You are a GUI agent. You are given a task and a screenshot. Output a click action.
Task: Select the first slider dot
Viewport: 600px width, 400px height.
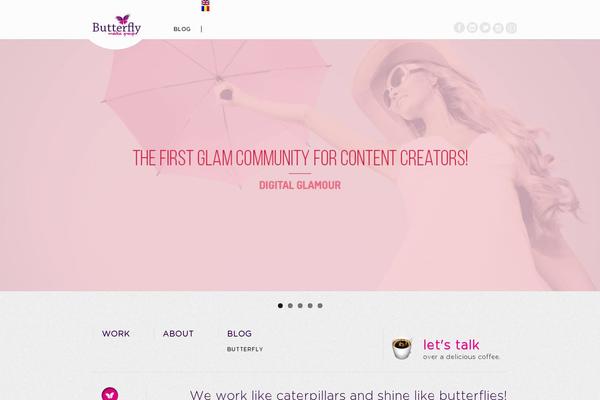(280, 305)
